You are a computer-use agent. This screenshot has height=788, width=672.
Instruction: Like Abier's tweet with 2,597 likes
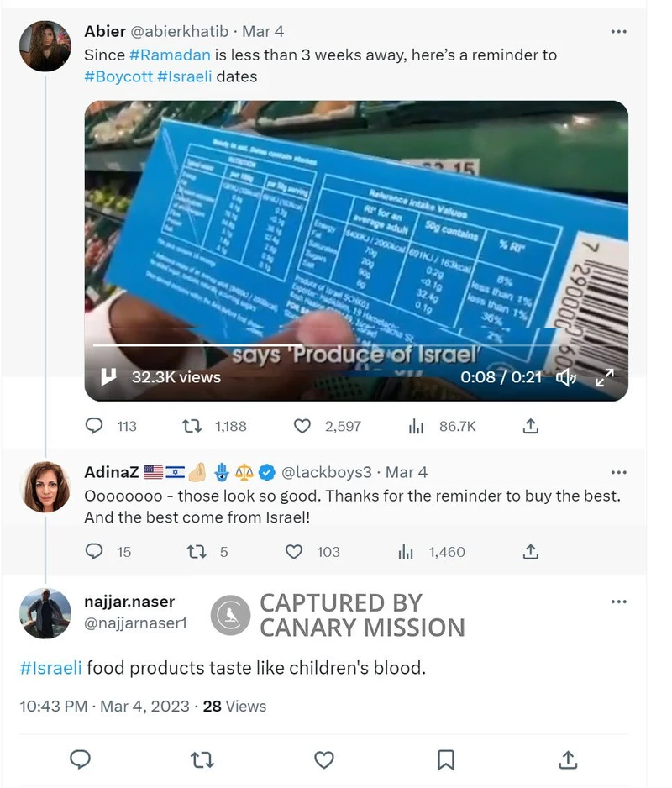(x=302, y=426)
